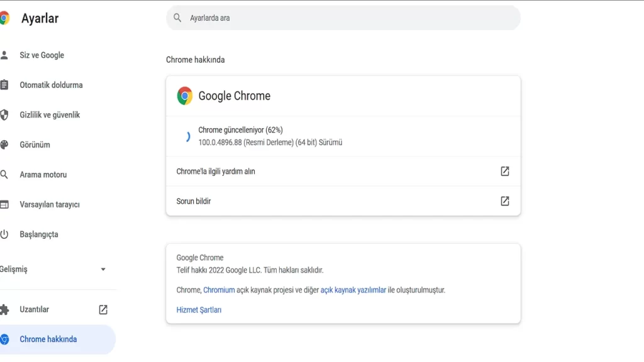The width and height of the screenshot is (644, 362).
Task: Click the external link icon next to Uzantılar
Action: click(x=103, y=309)
